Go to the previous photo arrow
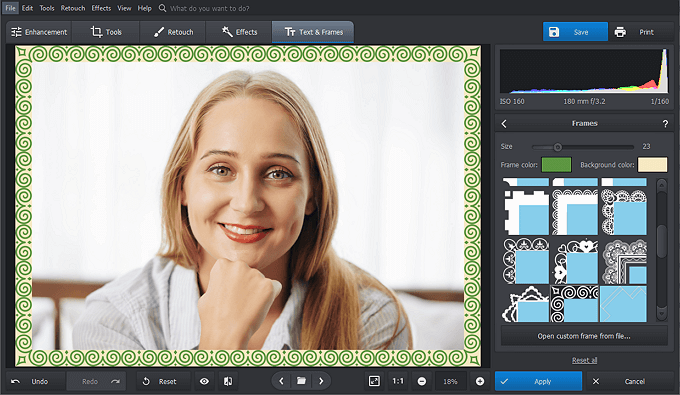 pyautogui.click(x=281, y=381)
